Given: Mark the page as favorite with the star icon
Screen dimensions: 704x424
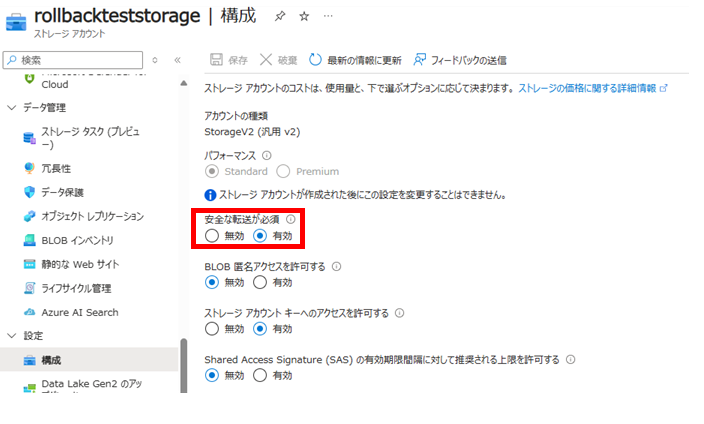Looking at the screenshot, I should pos(304,17).
